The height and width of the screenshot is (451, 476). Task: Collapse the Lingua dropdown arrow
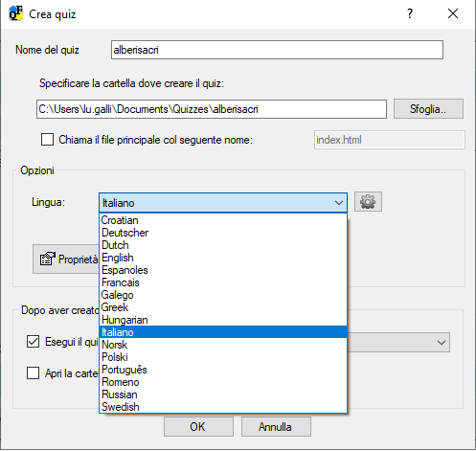[339, 203]
